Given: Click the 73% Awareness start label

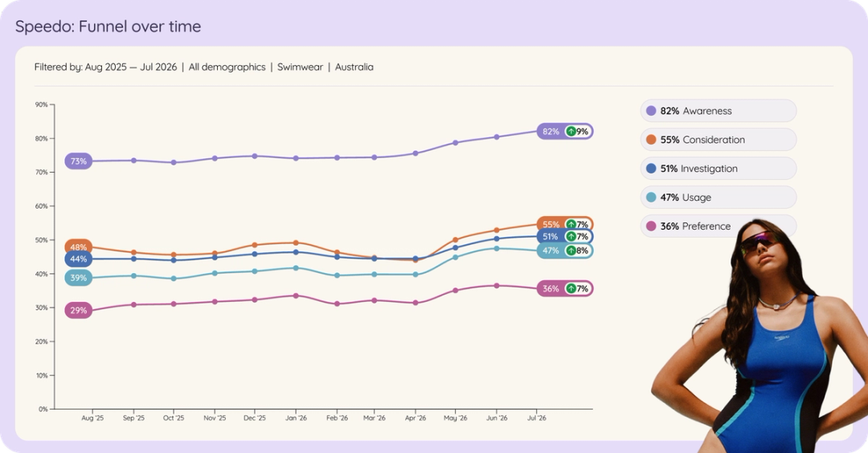Looking at the screenshot, I should pyautogui.click(x=79, y=161).
